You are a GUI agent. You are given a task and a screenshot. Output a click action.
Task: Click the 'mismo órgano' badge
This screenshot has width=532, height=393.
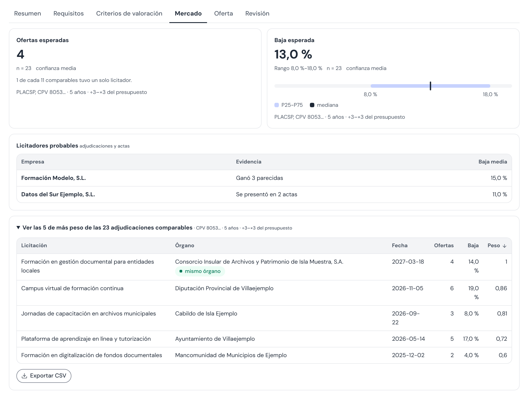(200, 271)
